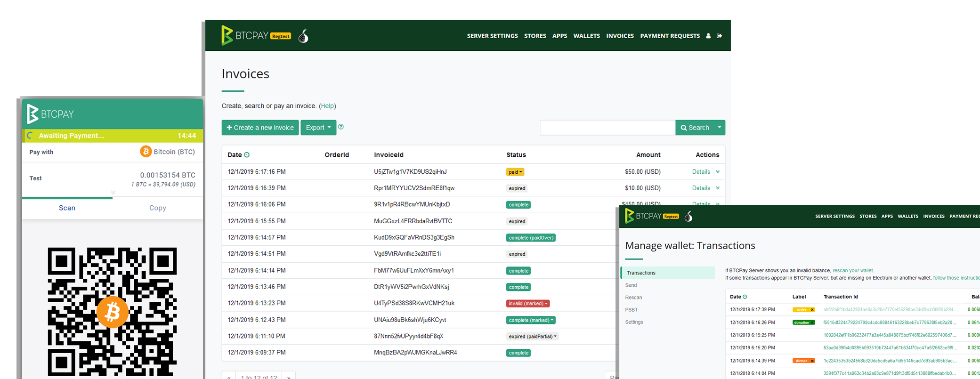The image size is (980, 379).
Task: Open Invoices in Invoices window nav
Action: click(x=620, y=36)
